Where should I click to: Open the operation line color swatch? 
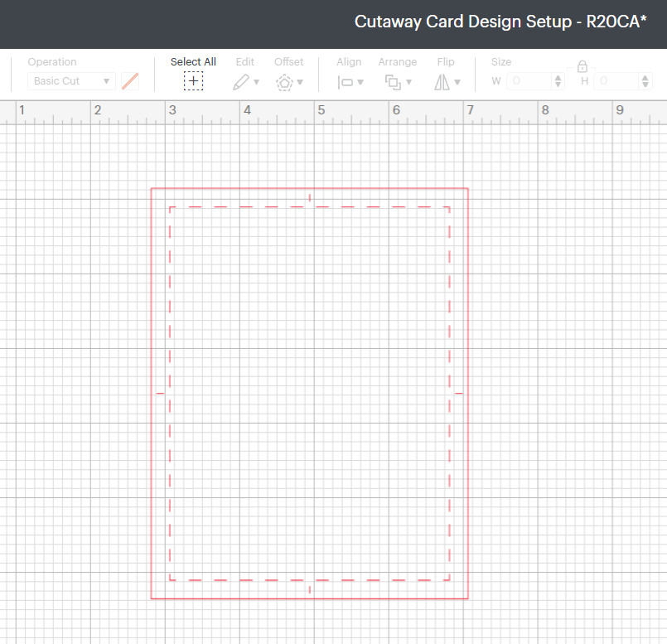tap(130, 81)
